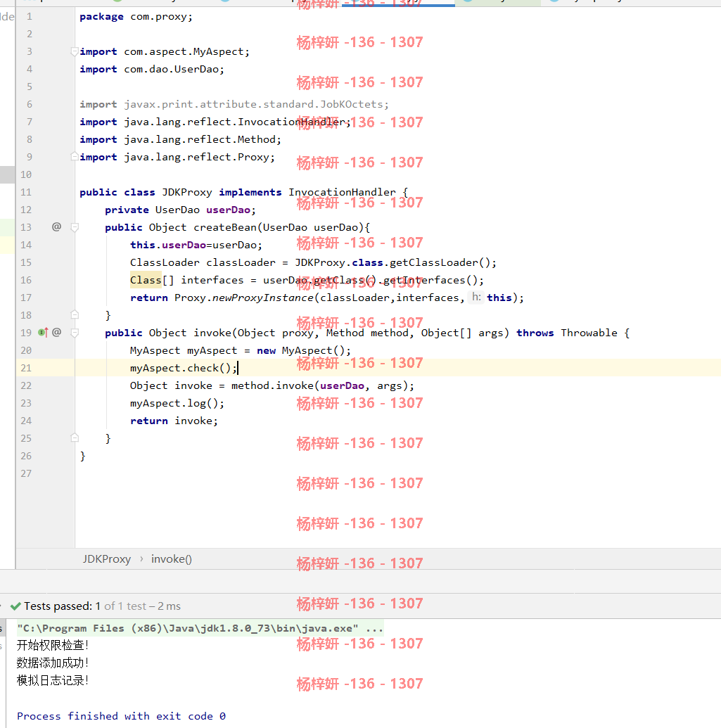Select JDKProxy in the breadcrumb bar
721x728 pixels.
pos(107,559)
